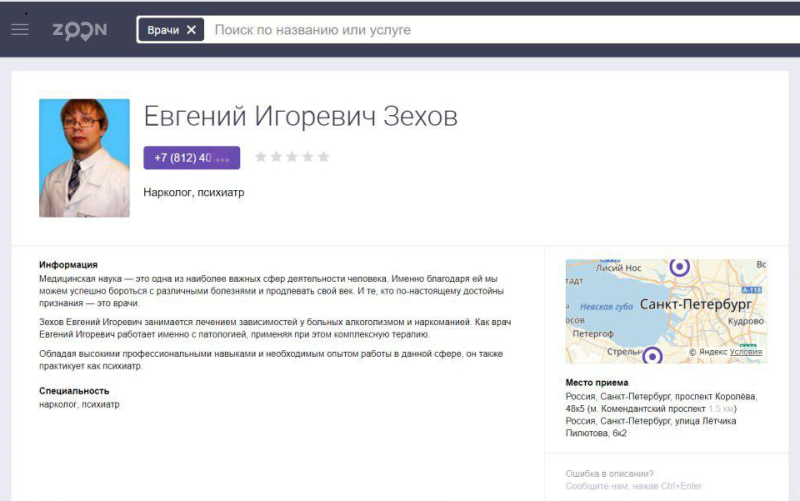Select the улица Лётчика Пилютова address

[650, 427]
